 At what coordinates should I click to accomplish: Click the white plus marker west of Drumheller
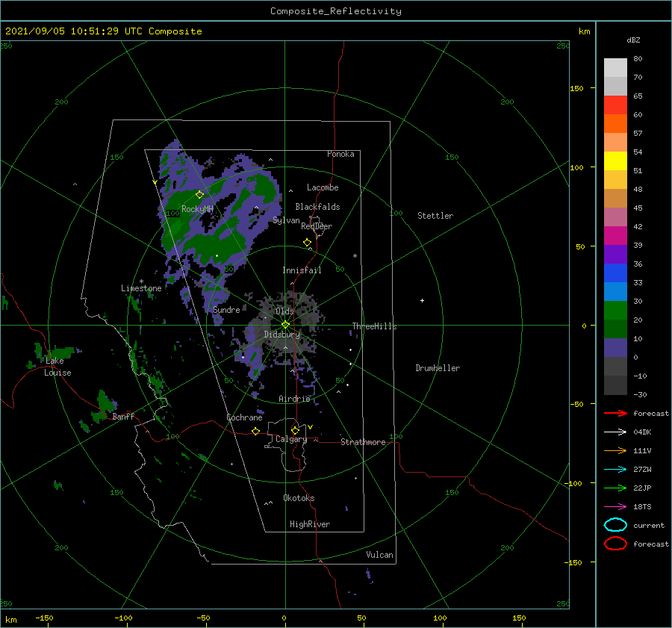pyautogui.click(x=422, y=300)
